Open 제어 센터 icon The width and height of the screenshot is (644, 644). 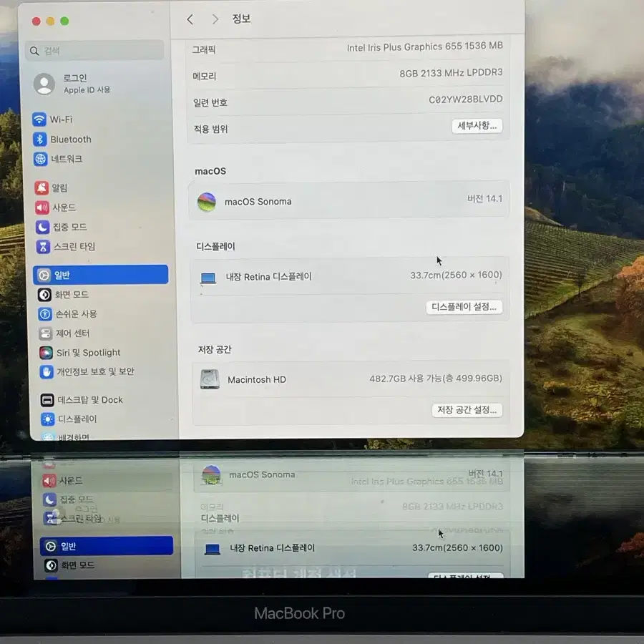45,333
